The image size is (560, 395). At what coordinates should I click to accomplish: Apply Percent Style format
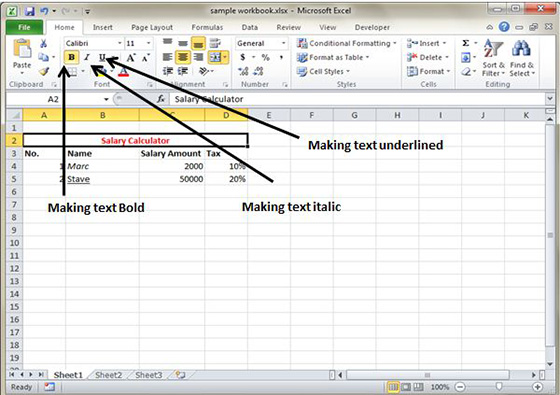point(265,57)
